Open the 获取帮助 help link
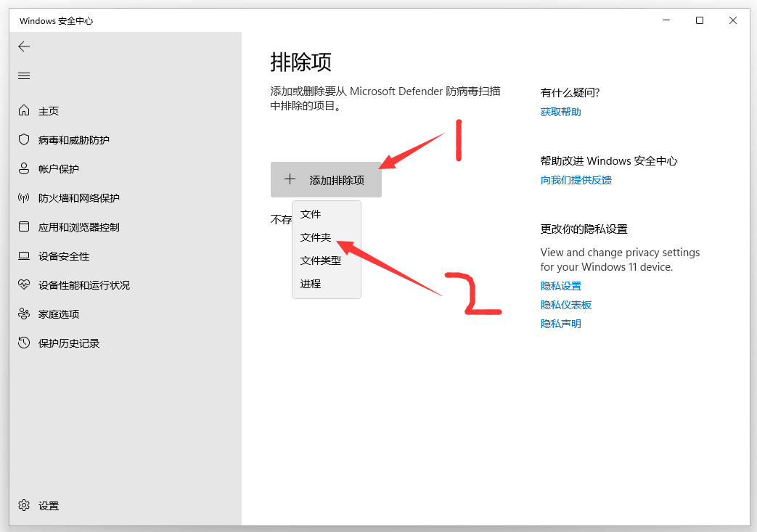This screenshot has height=532, width=757. [560, 111]
